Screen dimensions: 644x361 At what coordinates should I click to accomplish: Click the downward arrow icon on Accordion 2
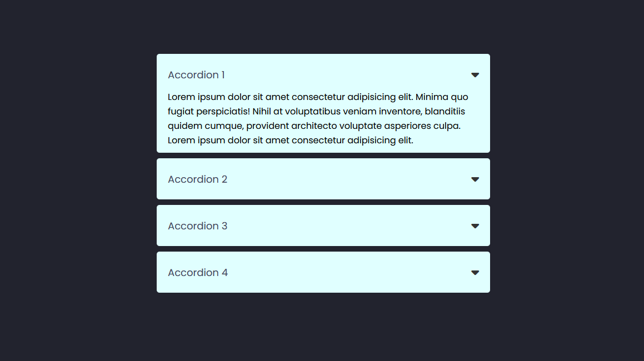tap(475, 179)
